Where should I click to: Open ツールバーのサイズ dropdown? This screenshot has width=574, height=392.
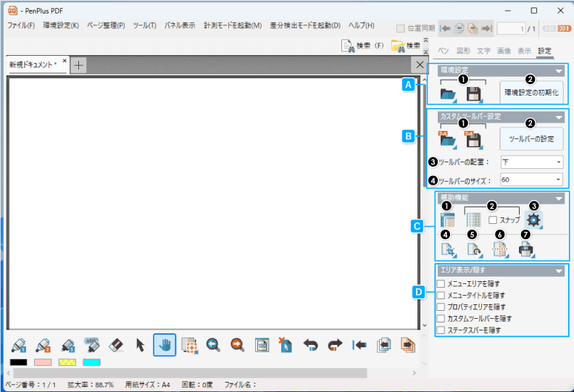(532, 180)
